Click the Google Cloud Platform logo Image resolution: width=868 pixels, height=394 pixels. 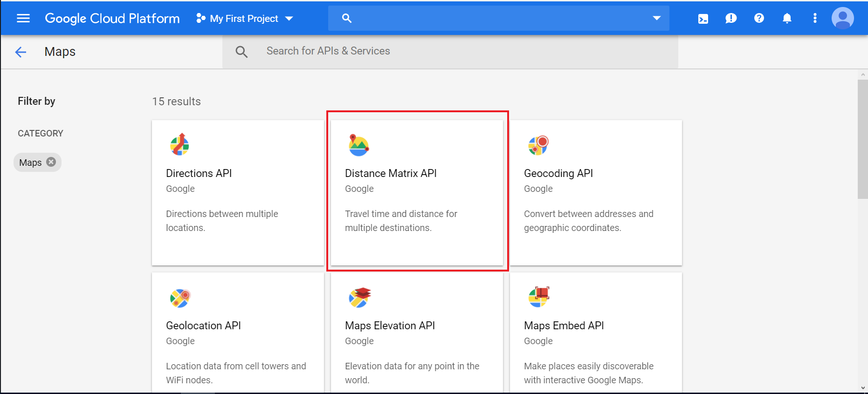click(112, 18)
